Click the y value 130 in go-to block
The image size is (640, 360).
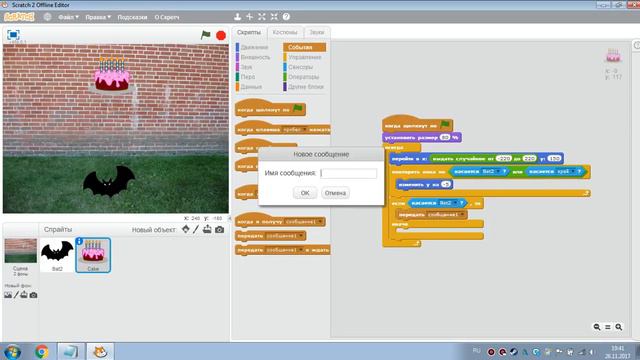click(554, 158)
